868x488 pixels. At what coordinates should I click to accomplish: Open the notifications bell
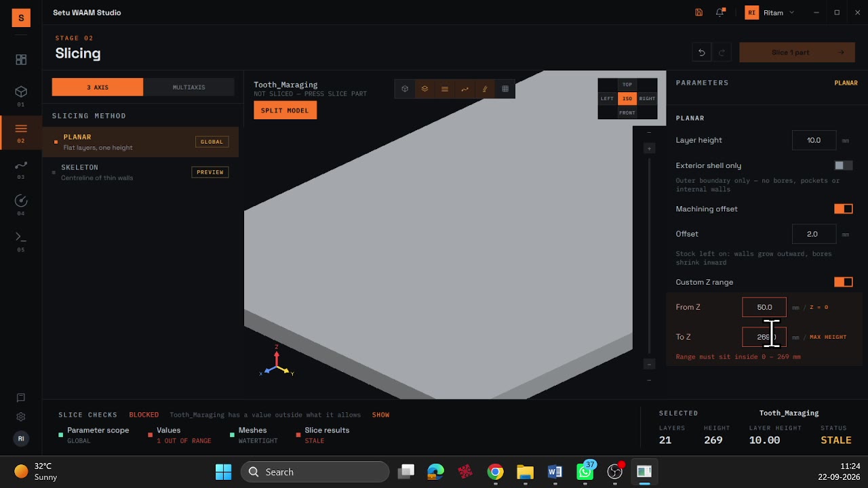720,12
